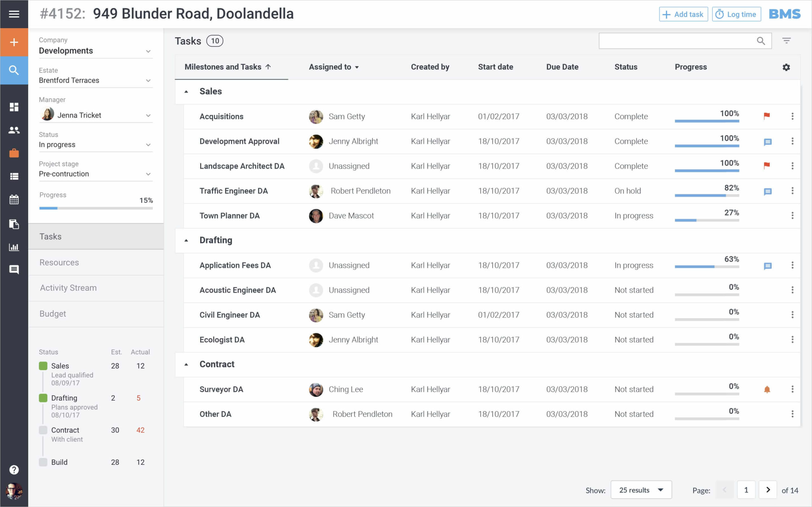Click the Log time button
This screenshot has width=812, height=507.
736,15
